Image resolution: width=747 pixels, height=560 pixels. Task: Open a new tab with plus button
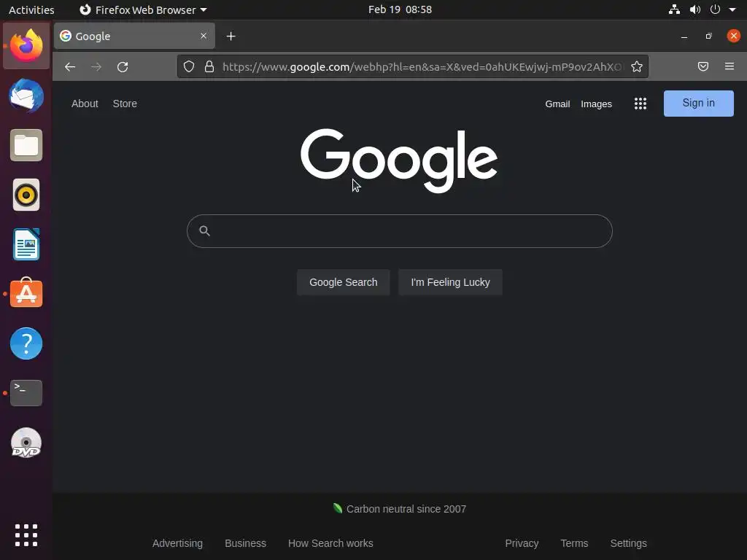(231, 36)
